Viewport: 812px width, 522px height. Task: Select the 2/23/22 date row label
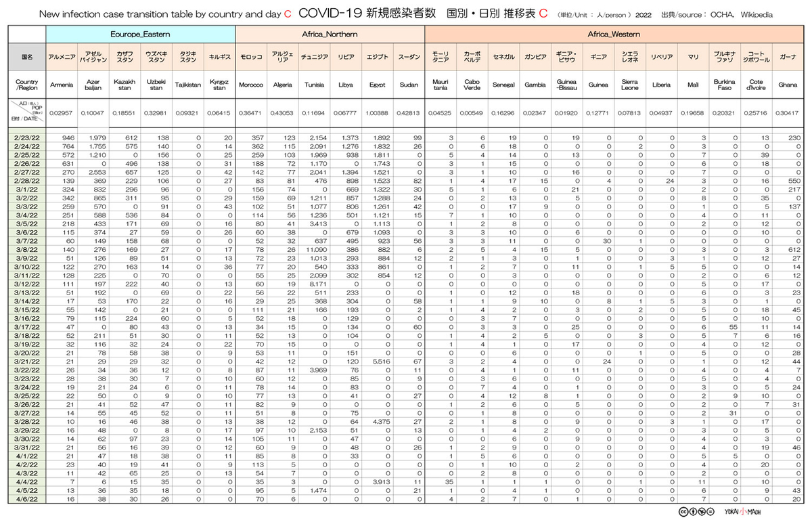[x=26, y=139]
